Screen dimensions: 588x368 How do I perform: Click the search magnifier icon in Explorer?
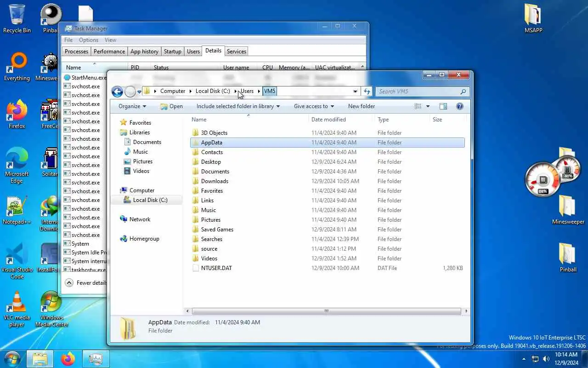[463, 92]
